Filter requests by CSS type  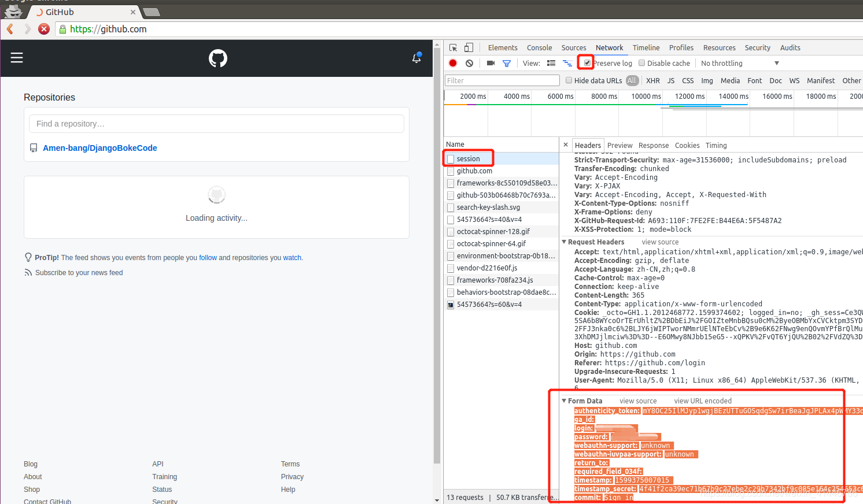click(688, 80)
